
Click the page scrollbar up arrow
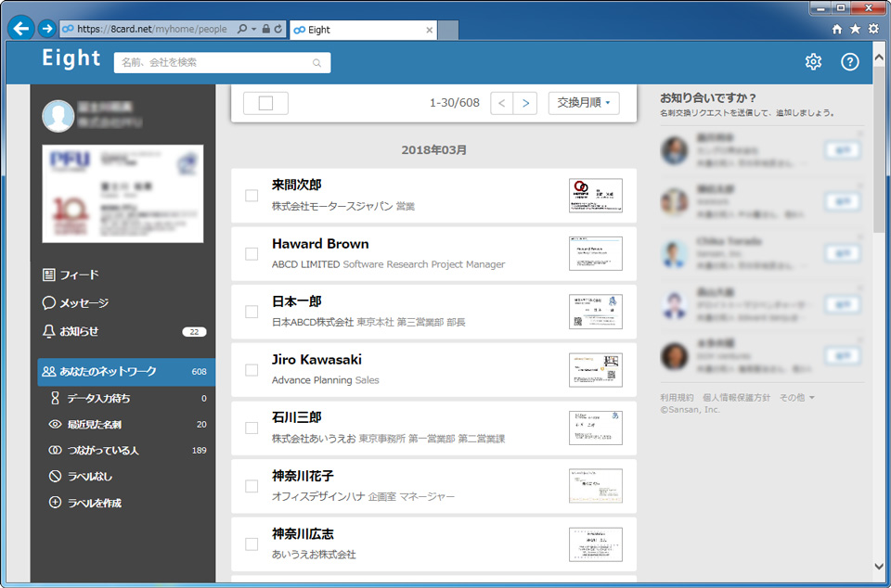(879, 58)
